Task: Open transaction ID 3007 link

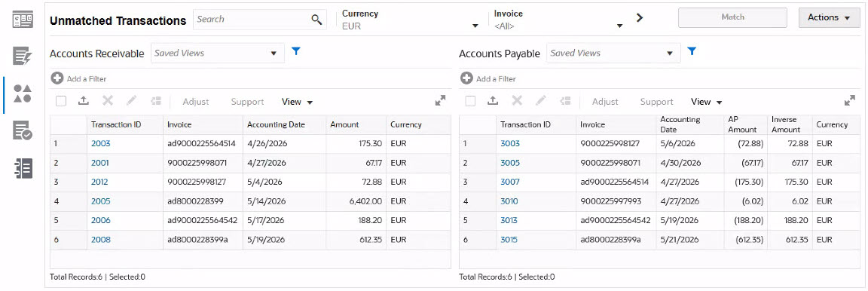Action: pyautogui.click(x=510, y=182)
